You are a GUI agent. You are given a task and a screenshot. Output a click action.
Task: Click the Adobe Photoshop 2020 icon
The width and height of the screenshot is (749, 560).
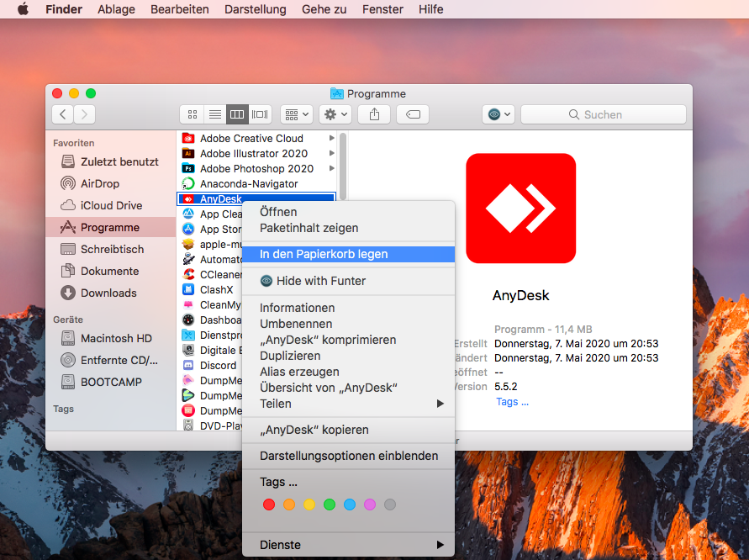click(188, 169)
